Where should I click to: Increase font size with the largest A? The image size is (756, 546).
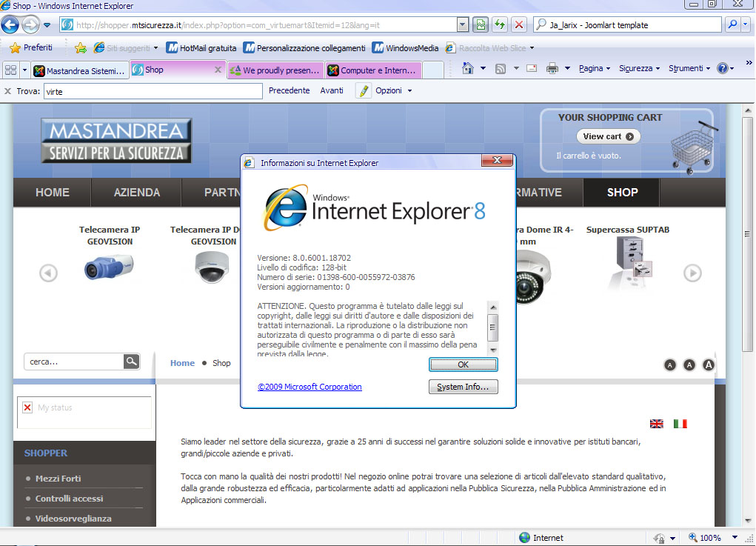click(709, 365)
